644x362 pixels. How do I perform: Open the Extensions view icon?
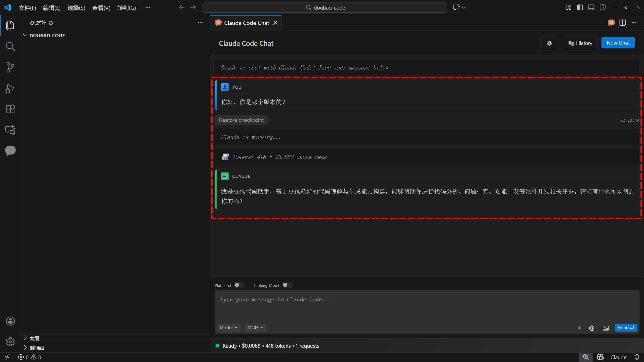tap(10, 109)
